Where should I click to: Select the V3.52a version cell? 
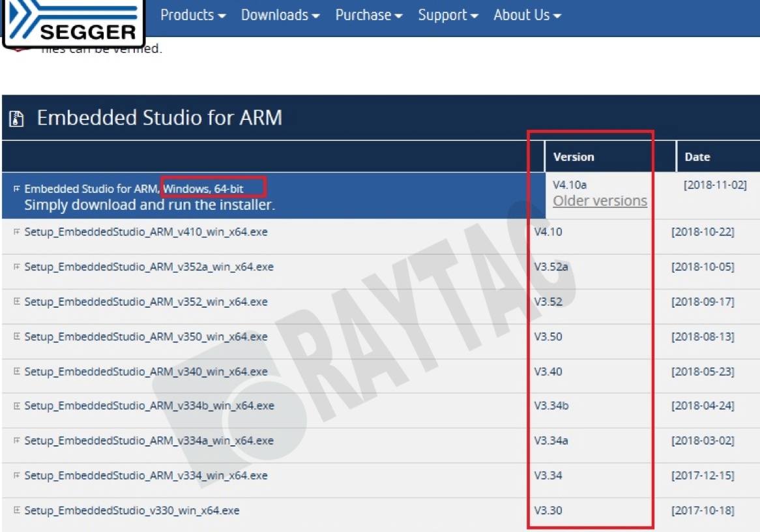point(551,267)
